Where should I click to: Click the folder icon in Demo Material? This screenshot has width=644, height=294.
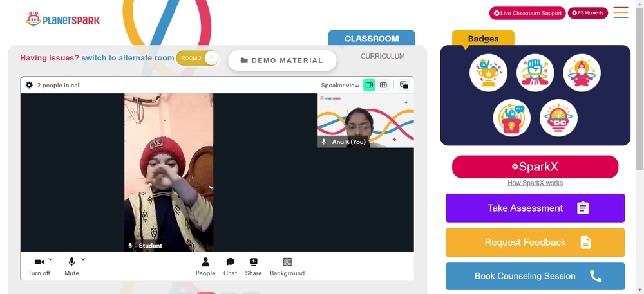coord(244,60)
